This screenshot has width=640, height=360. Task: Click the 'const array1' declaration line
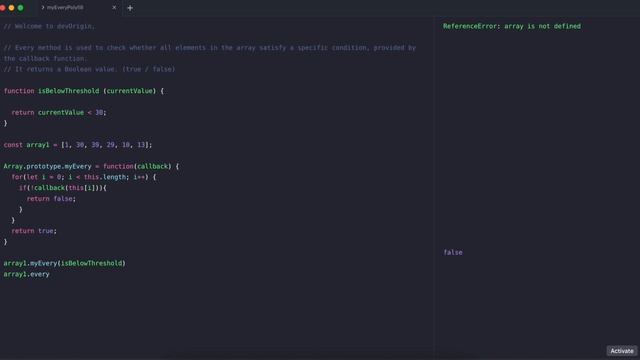78,145
